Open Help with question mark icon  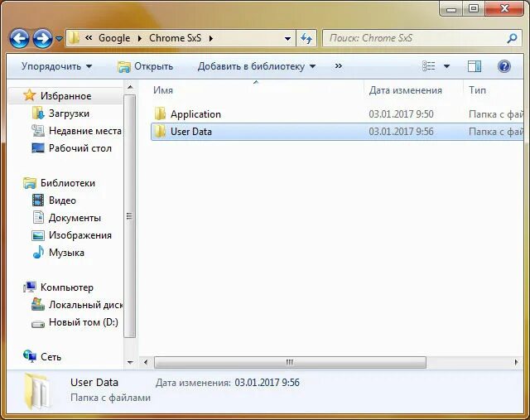(x=503, y=66)
